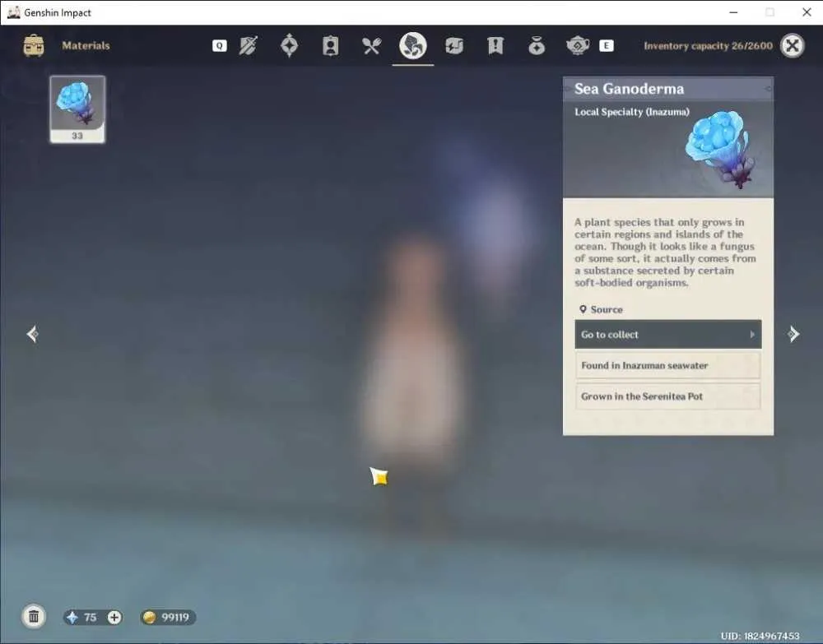Open the Precious Items tab
This screenshot has height=644, width=823.
[537, 45]
